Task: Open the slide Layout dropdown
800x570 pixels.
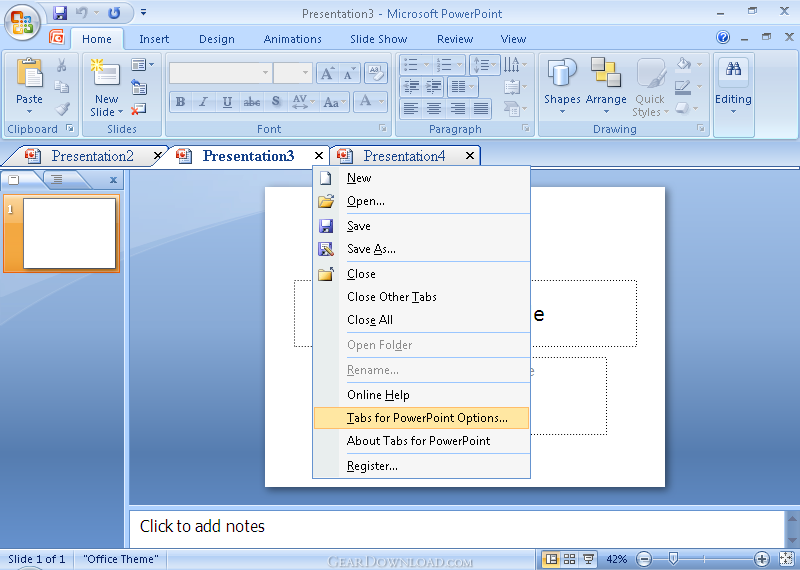Action: (x=142, y=64)
